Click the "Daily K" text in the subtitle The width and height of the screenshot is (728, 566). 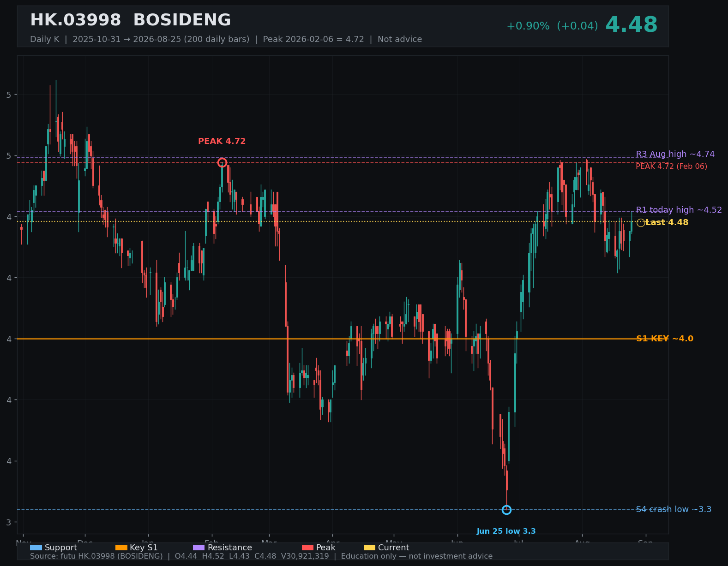[45, 39]
